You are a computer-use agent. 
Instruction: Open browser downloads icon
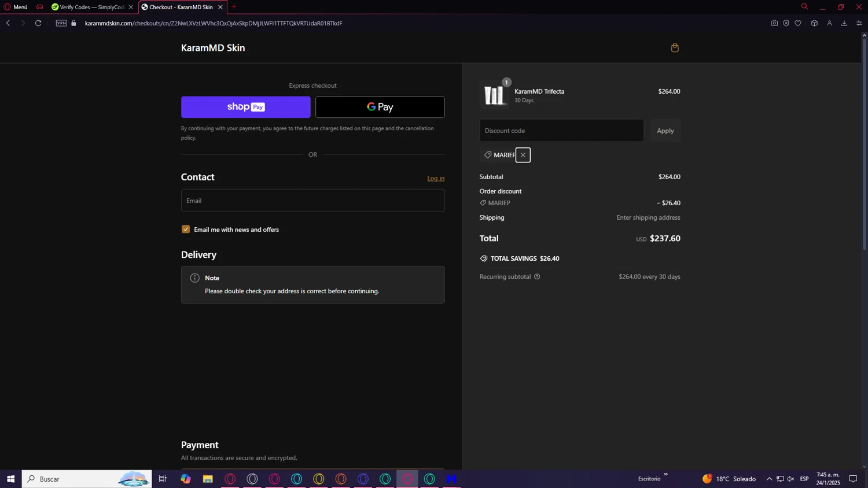pyautogui.click(x=844, y=23)
